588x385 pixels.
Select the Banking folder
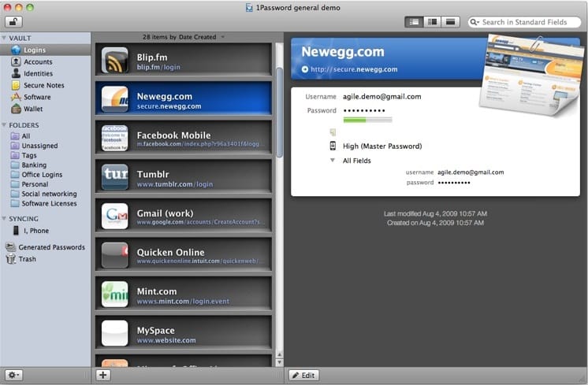click(x=33, y=165)
